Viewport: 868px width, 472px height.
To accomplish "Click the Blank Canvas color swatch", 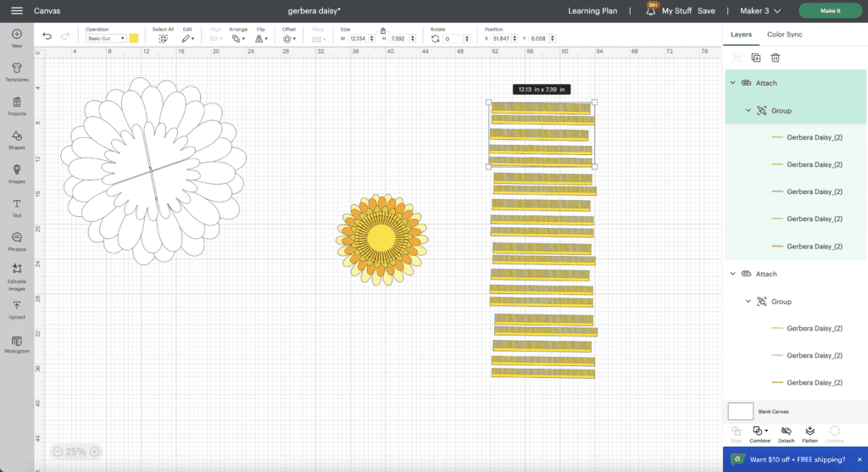I will coord(740,412).
